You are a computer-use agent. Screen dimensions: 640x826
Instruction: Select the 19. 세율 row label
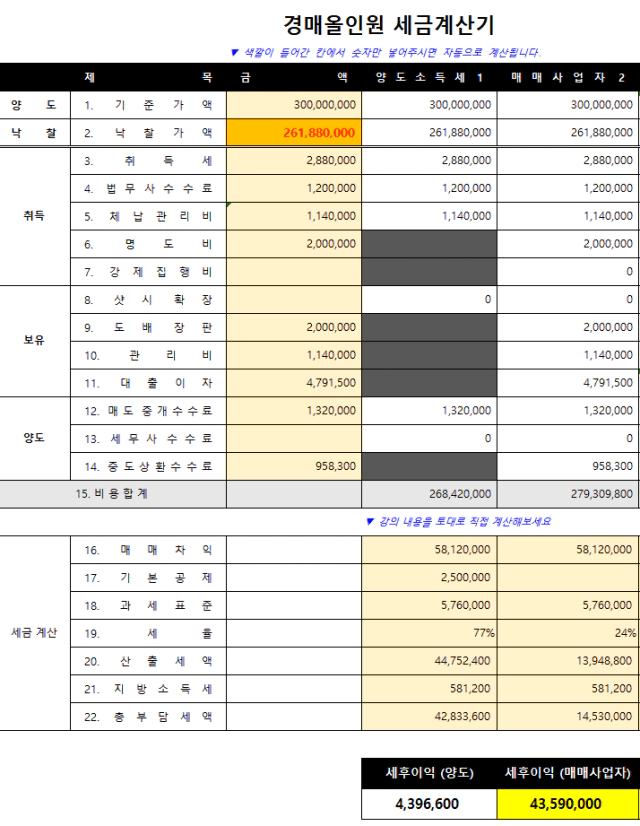[148, 633]
